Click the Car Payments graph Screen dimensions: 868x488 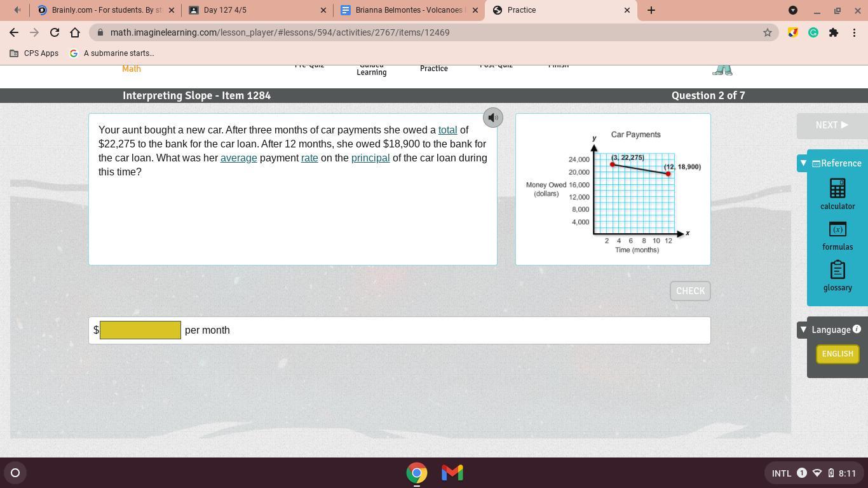point(613,189)
